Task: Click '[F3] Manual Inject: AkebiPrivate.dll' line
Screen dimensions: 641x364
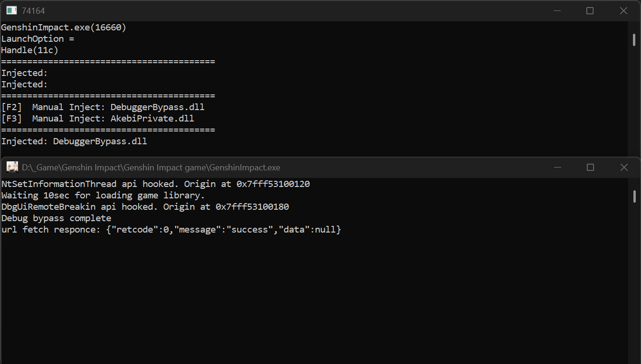Action: 97,119
